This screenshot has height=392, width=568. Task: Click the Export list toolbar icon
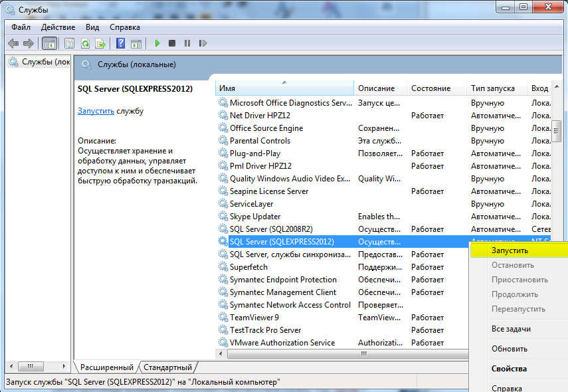100,43
